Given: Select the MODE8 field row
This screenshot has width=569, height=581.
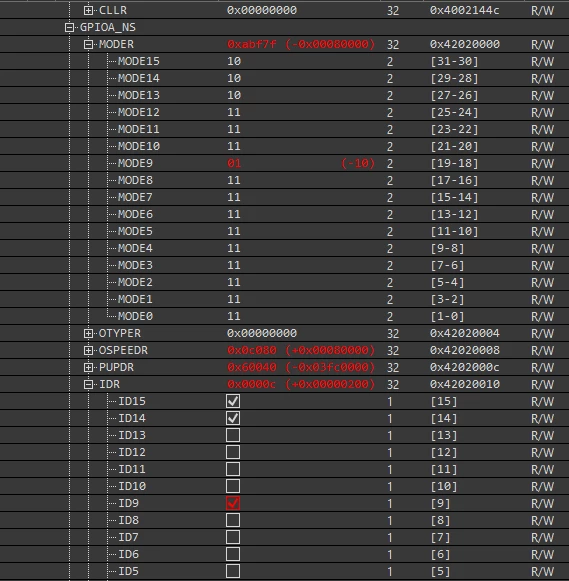Looking at the screenshot, I should (x=284, y=180).
